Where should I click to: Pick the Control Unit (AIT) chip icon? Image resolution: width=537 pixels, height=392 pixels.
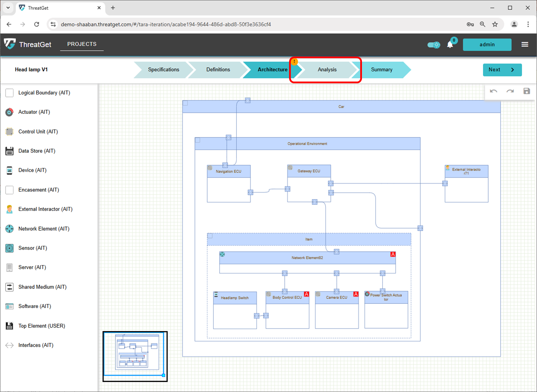9,132
